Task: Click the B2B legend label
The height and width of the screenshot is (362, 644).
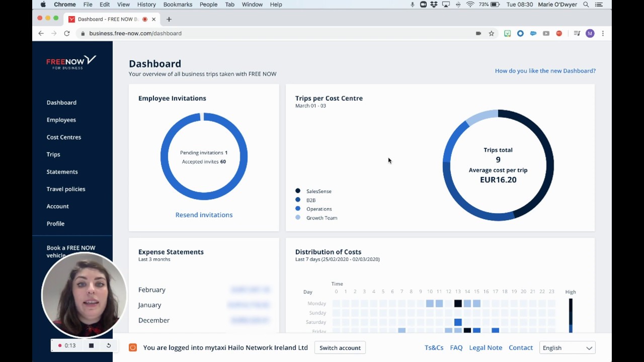Action: pos(311,200)
